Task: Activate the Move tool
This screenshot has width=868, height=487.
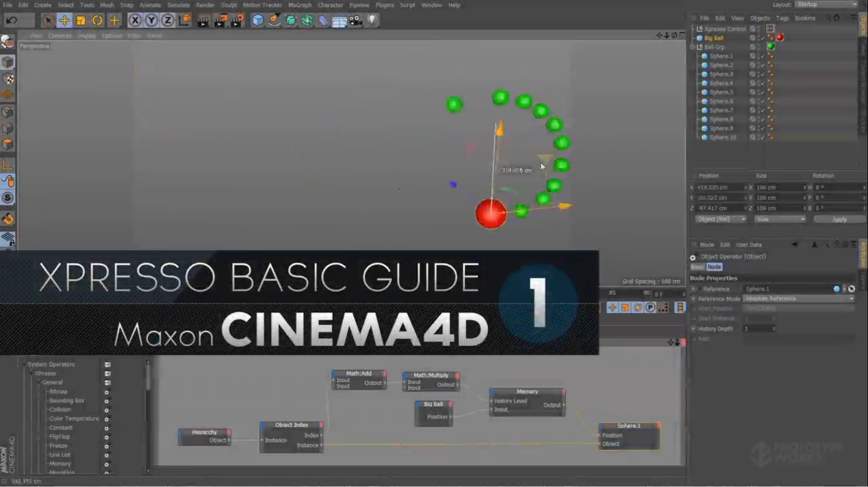Action: (64, 20)
